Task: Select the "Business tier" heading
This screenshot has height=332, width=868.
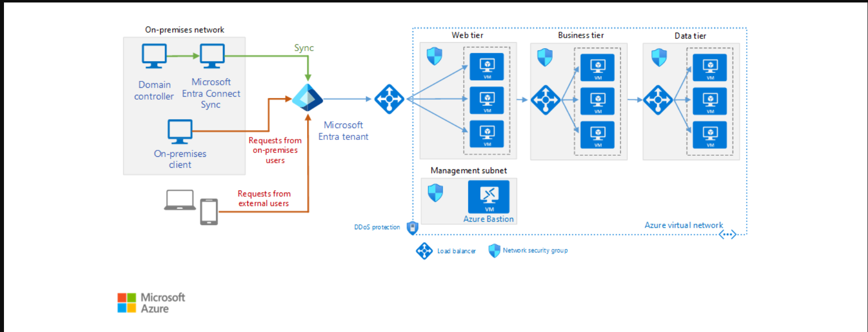Action: coord(581,35)
